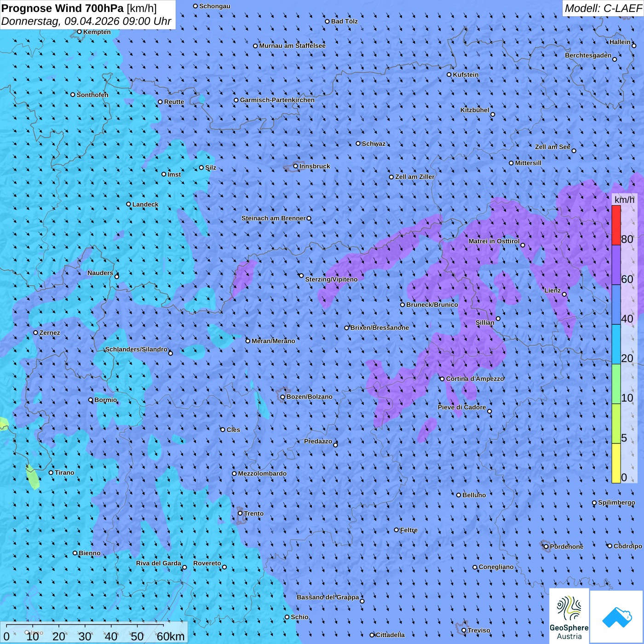The width and height of the screenshot is (644, 644).
Task: Click the date 'Donnerstag, 09.04.2026 09:00 Uhr'
Action: [x=86, y=21]
